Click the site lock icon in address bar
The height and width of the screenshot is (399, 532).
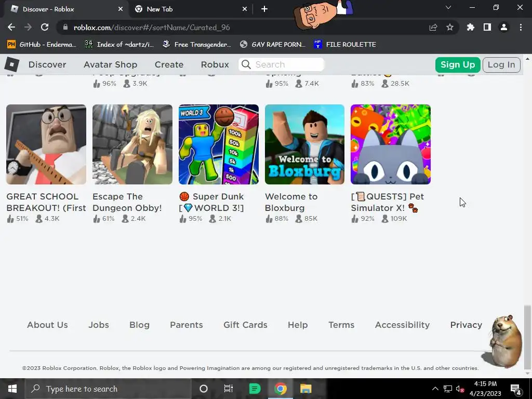(x=66, y=27)
